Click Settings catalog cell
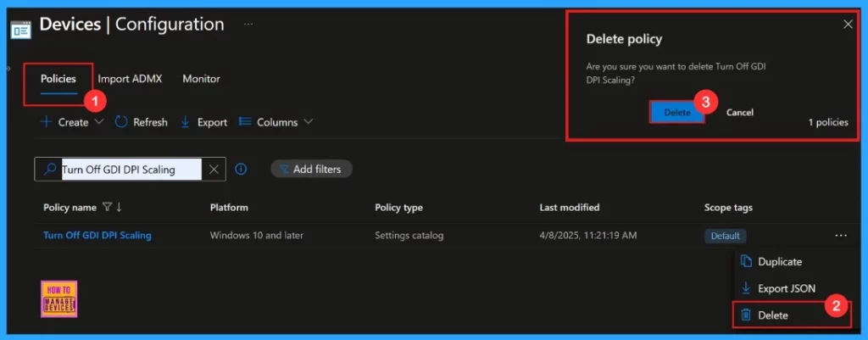The width and height of the screenshot is (868, 340). tap(409, 236)
